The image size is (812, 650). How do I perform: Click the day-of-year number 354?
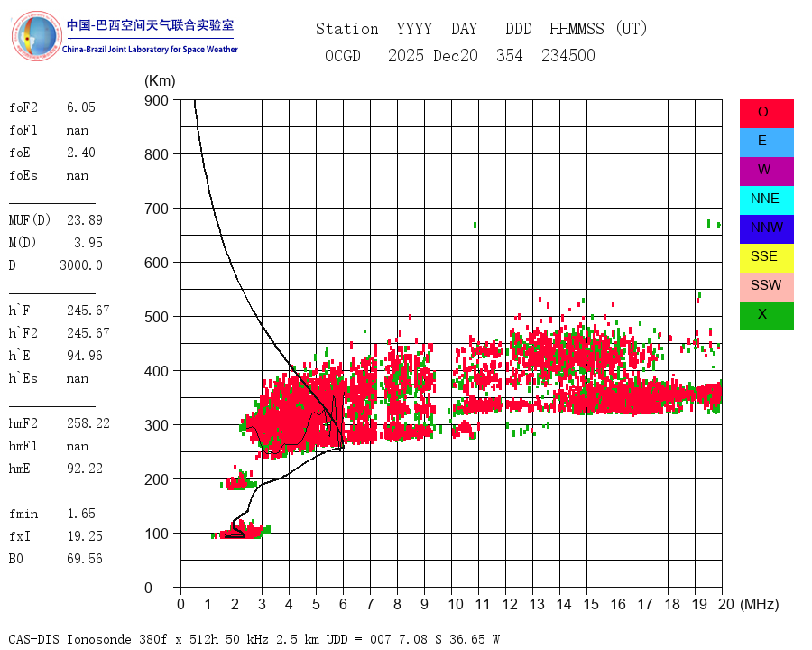click(510, 55)
